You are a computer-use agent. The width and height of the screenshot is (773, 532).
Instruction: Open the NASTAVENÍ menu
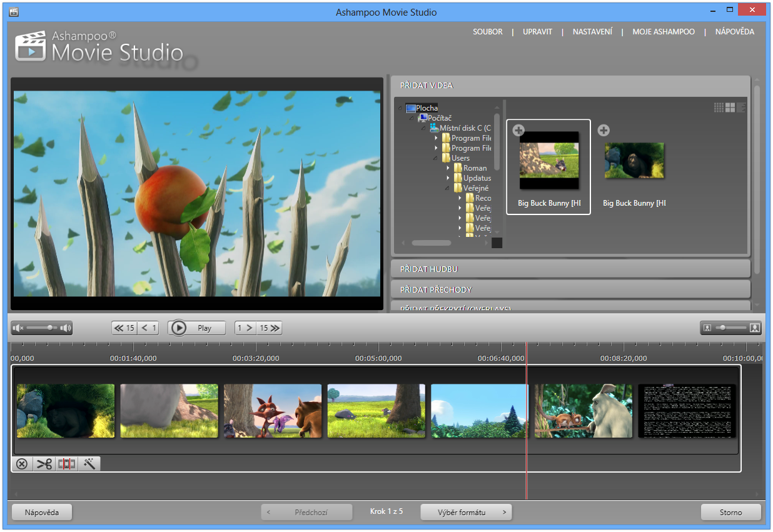tap(592, 32)
